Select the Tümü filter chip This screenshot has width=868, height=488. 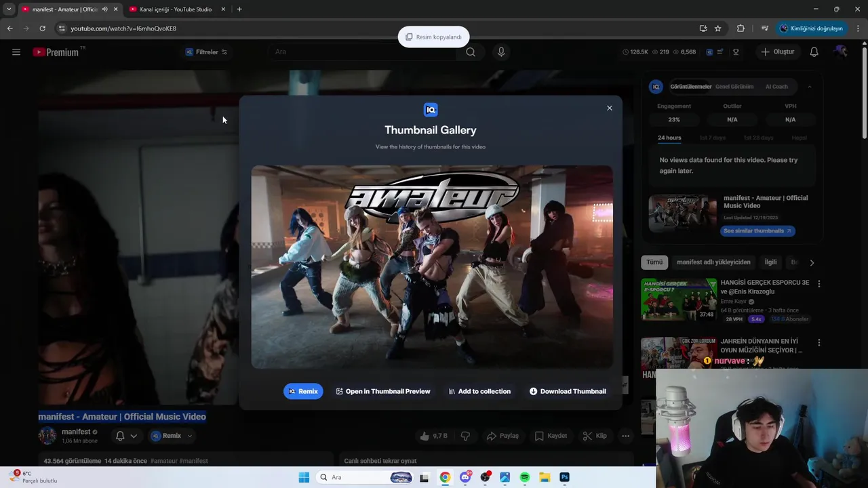(654, 262)
